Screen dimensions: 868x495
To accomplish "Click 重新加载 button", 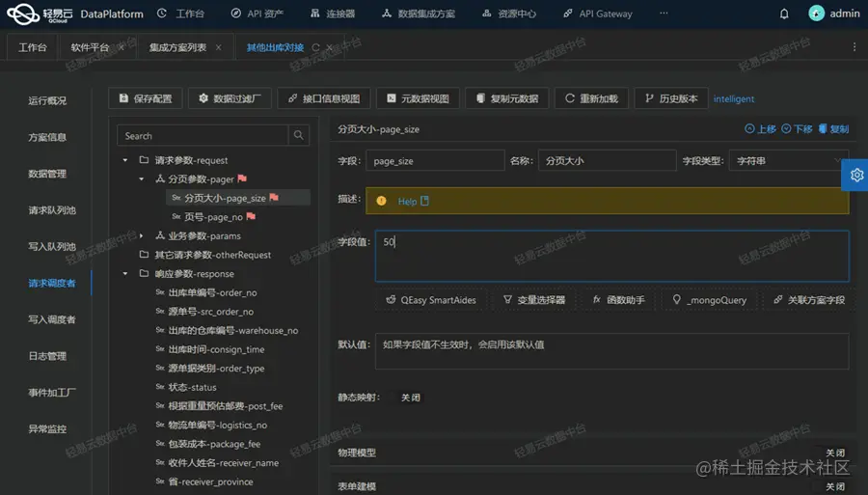I will click(591, 98).
